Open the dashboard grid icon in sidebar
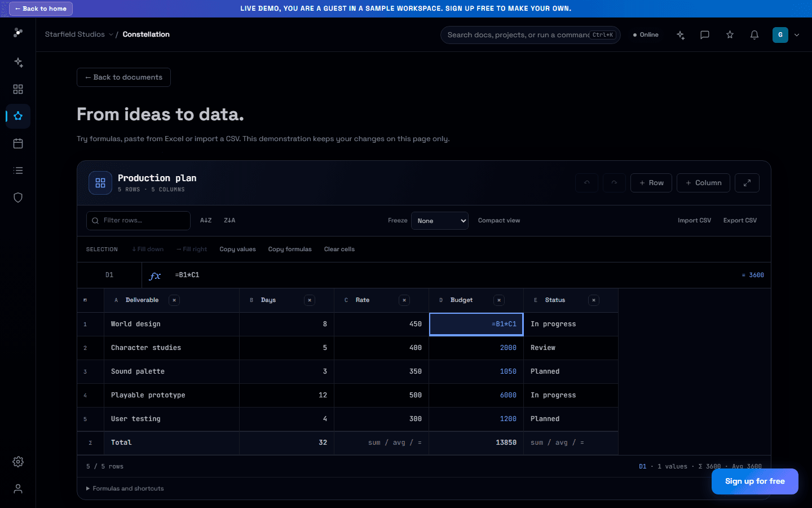 pos(18,89)
